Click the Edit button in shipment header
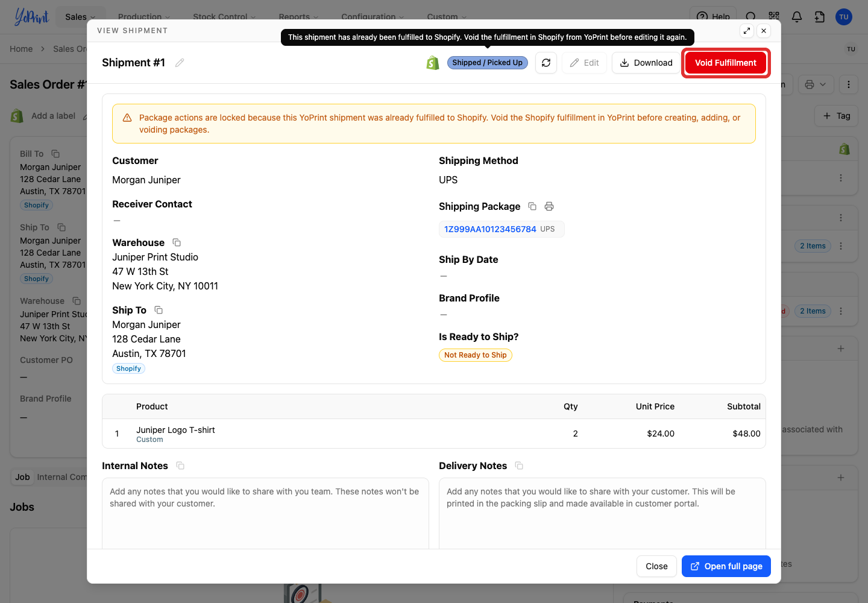The image size is (868, 603). [584, 63]
